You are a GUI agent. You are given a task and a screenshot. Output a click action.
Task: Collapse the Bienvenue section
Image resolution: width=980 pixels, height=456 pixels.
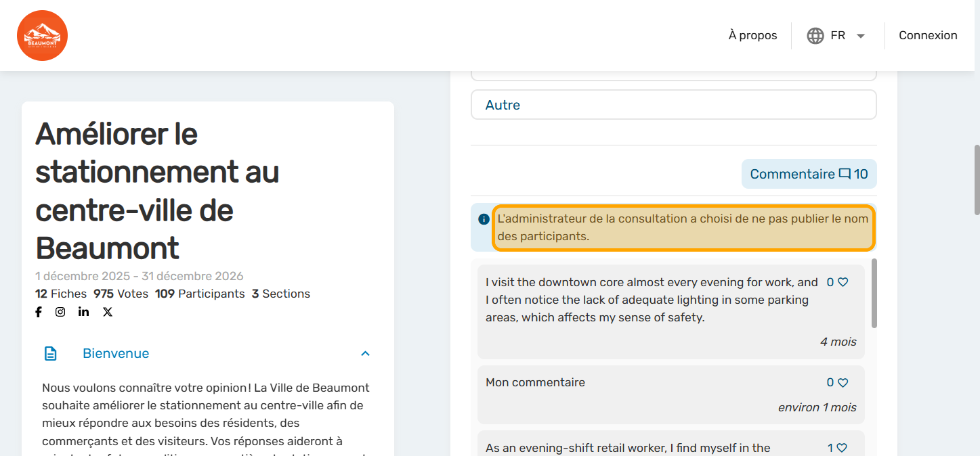(x=365, y=354)
